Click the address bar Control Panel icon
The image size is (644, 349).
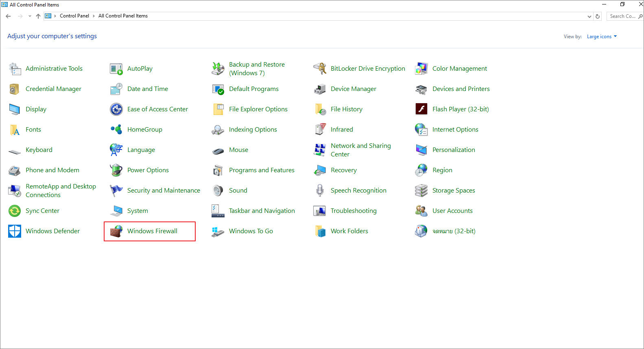pyautogui.click(x=48, y=16)
